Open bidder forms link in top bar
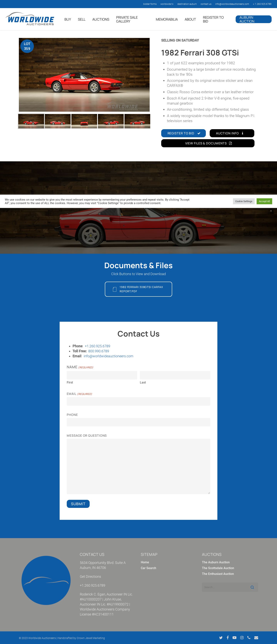This screenshot has width=277, height=644. coord(150,4)
